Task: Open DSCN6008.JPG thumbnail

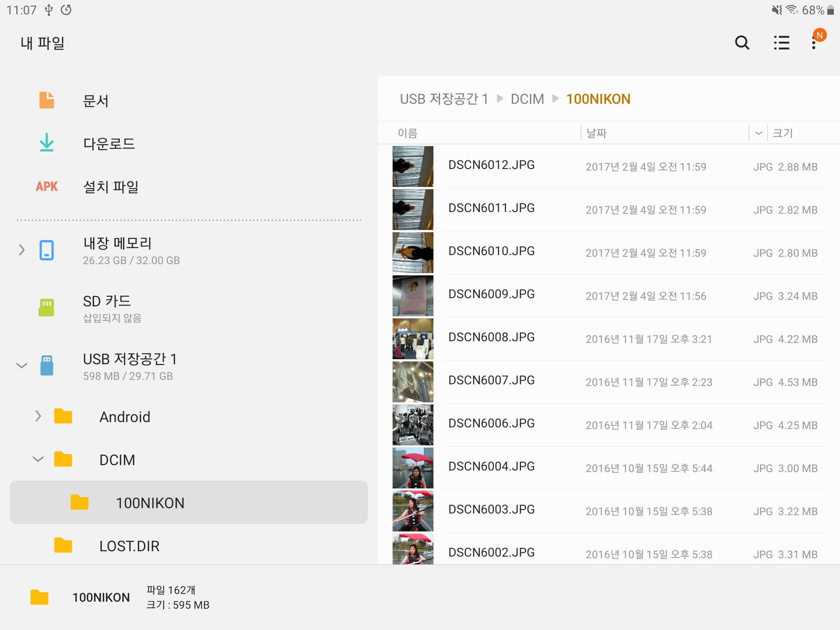Action: [413, 339]
